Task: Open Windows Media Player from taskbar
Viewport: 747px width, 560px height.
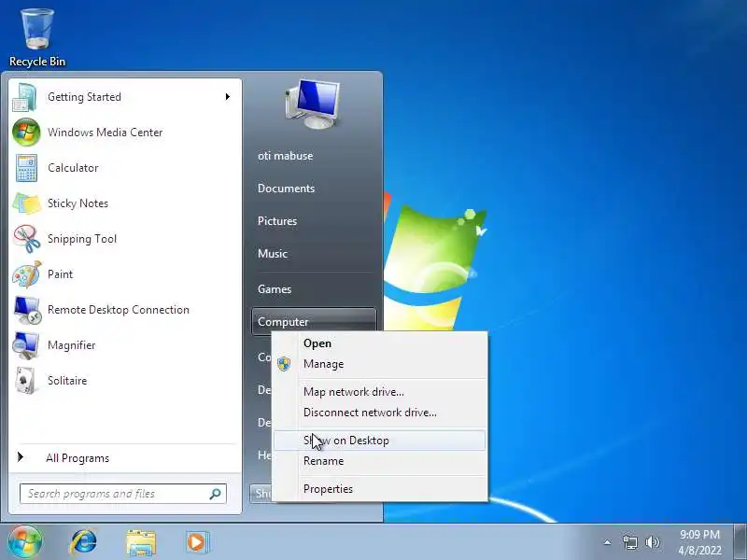Action: 198,542
